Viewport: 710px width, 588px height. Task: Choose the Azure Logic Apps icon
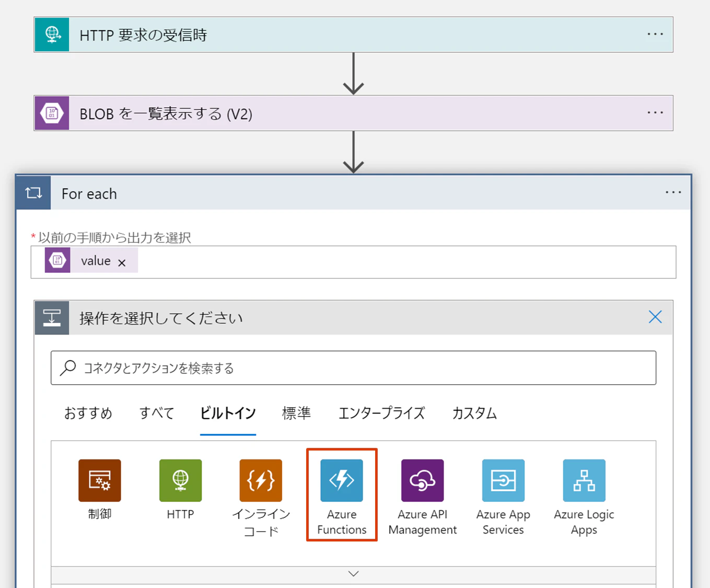click(584, 480)
